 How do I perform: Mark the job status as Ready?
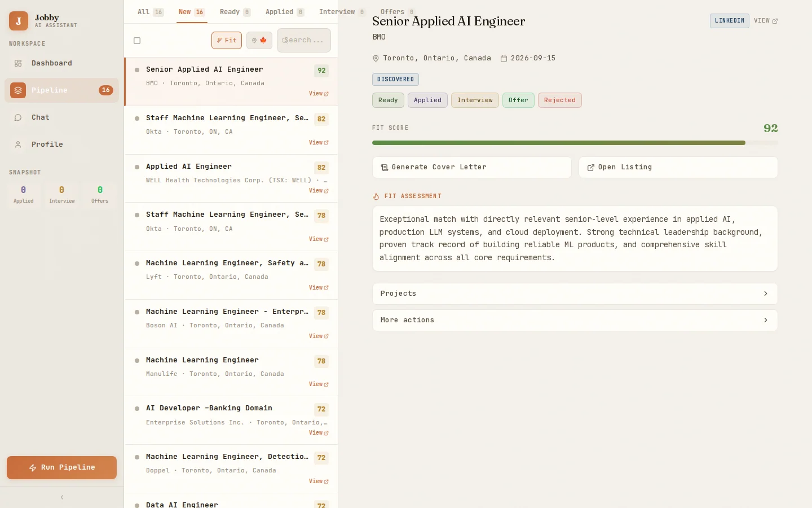point(388,100)
